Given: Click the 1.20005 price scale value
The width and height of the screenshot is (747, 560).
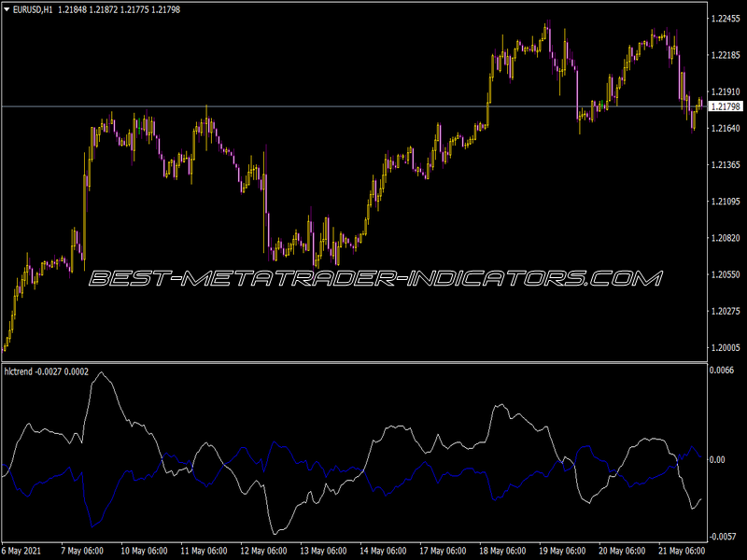Looking at the screenshot, I should (726, 348).
